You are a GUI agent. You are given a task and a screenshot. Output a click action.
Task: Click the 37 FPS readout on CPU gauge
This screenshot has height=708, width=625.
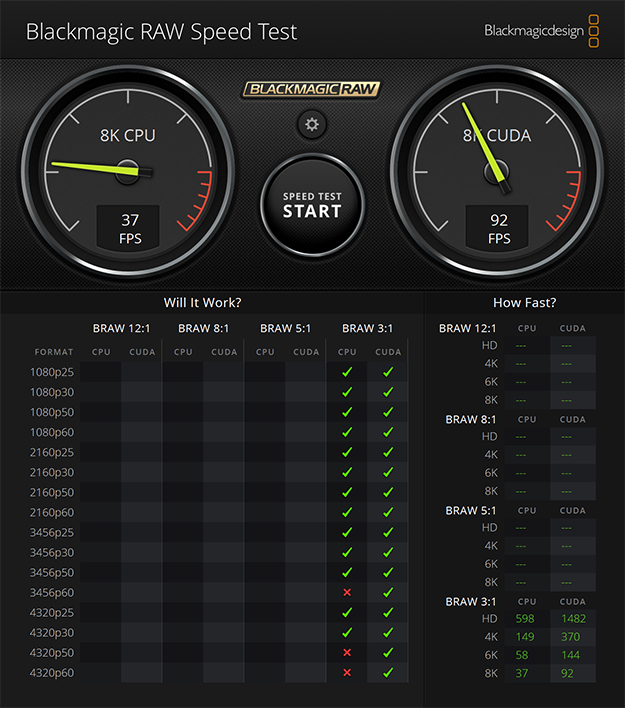point(127,228)
